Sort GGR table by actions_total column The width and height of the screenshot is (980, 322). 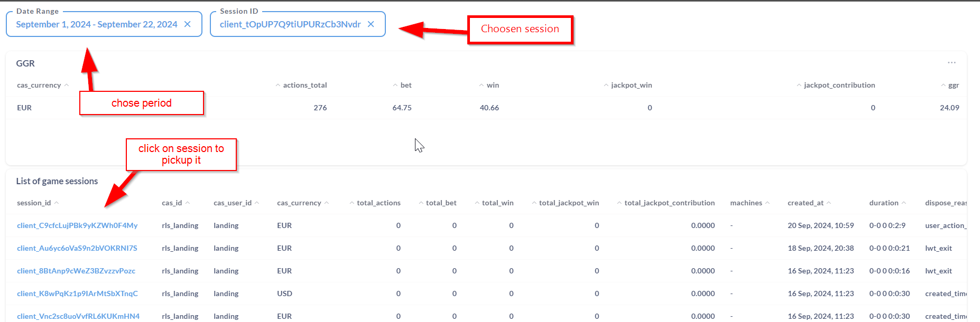304,85
